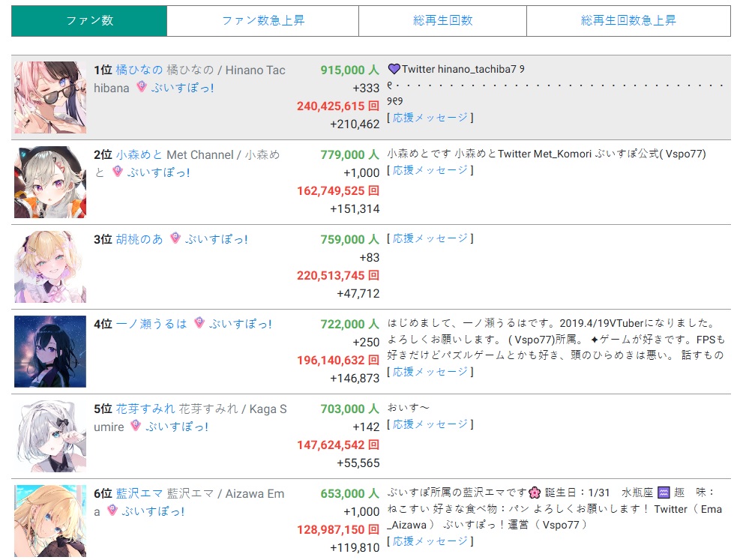Click the view count 147,624,542 回
The width and height of the screenshot is (746, 560).
coord(338,445)
